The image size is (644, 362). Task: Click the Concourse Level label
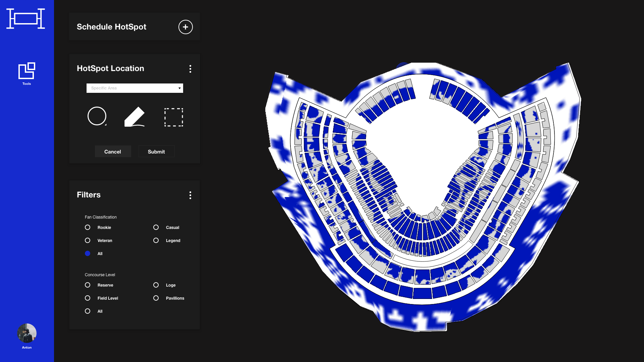tap(100, 275)
